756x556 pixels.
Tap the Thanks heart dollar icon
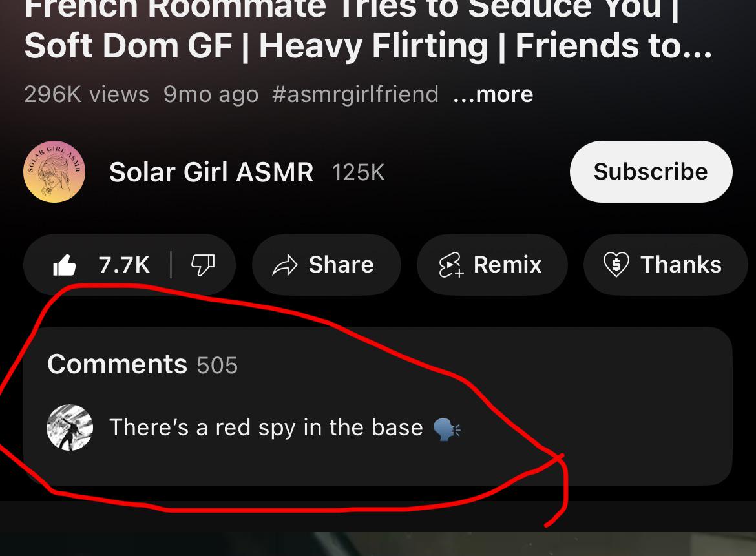[x=616, y=265]
